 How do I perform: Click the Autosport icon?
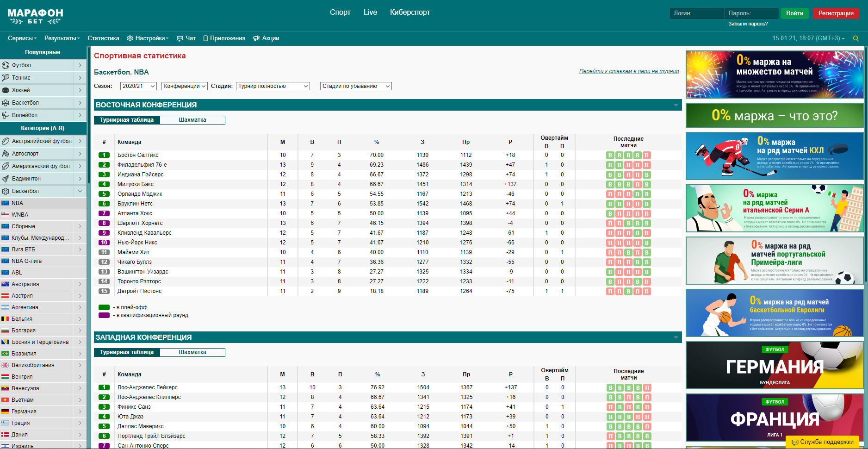(6, 154)
